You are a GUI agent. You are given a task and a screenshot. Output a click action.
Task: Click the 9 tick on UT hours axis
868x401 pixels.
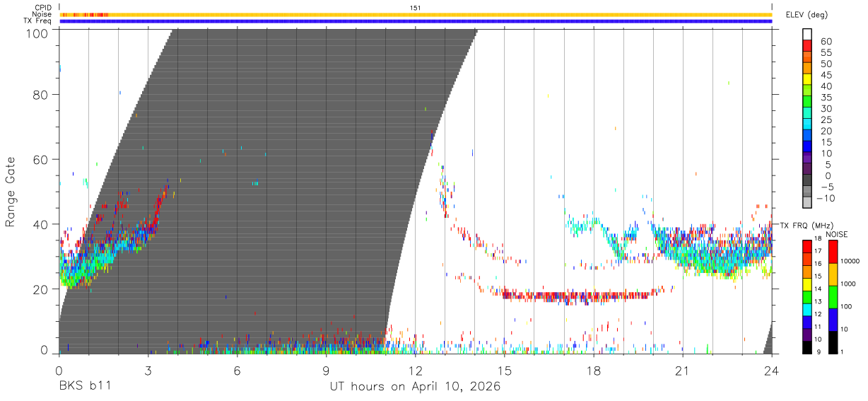tap(327, 370)
